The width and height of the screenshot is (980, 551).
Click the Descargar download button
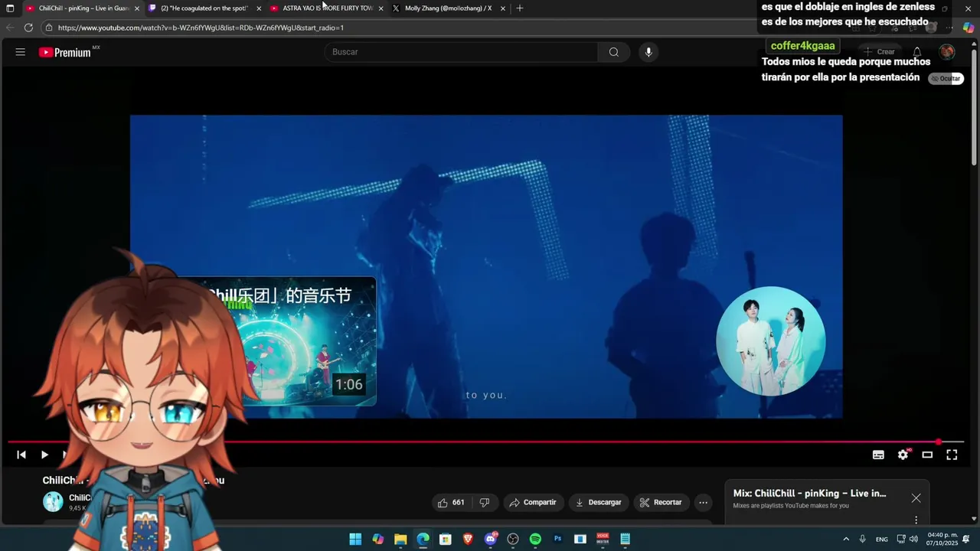[598, 503]
